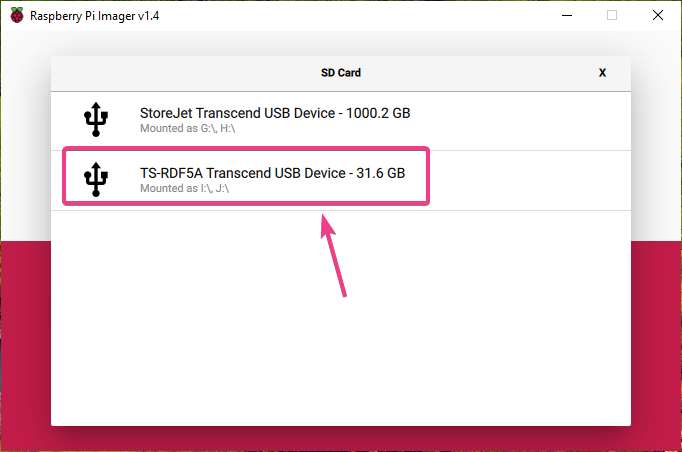Click the SD Card dialog heading
The image size is (682, 452).
[x=341, y=73]
